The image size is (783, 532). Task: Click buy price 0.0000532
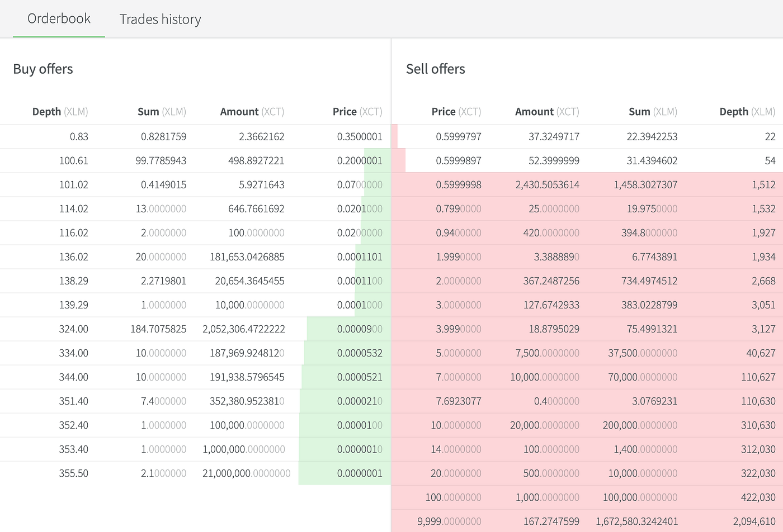click(x=360, y=353)
